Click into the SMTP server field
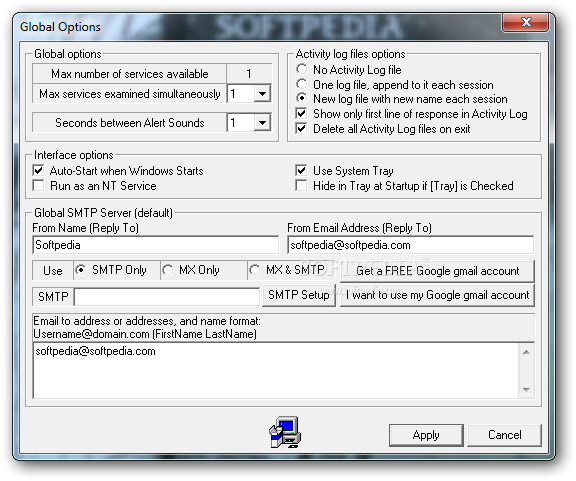This screenshot has height=481, width=576. [x=167, y=297]
